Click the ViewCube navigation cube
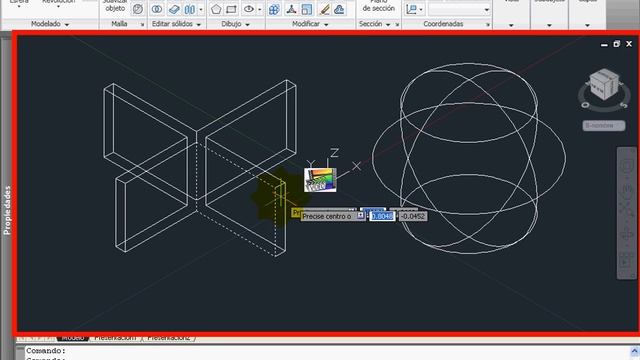This screenshot has width=640, height=360. coord(604,85)
